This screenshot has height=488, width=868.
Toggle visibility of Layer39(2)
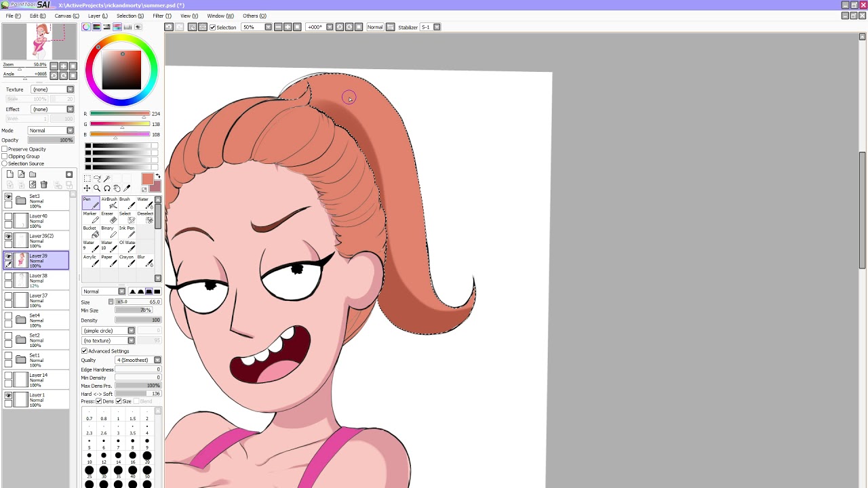coord(8,237)
